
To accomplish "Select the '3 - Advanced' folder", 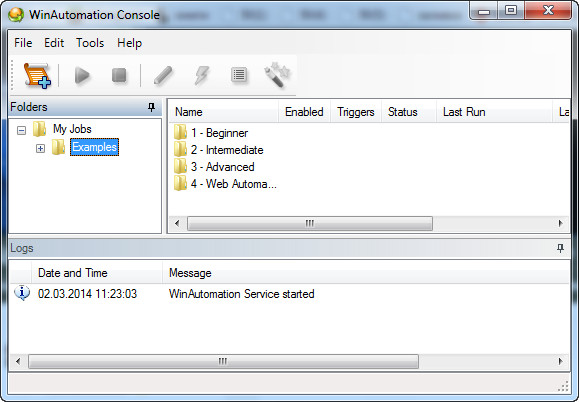I will [x=222, y=167].
